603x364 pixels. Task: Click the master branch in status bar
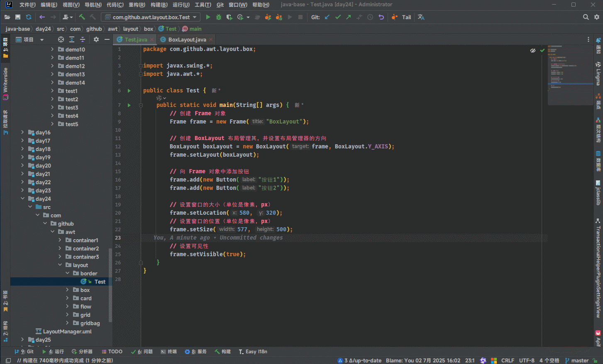coord(577,360)
